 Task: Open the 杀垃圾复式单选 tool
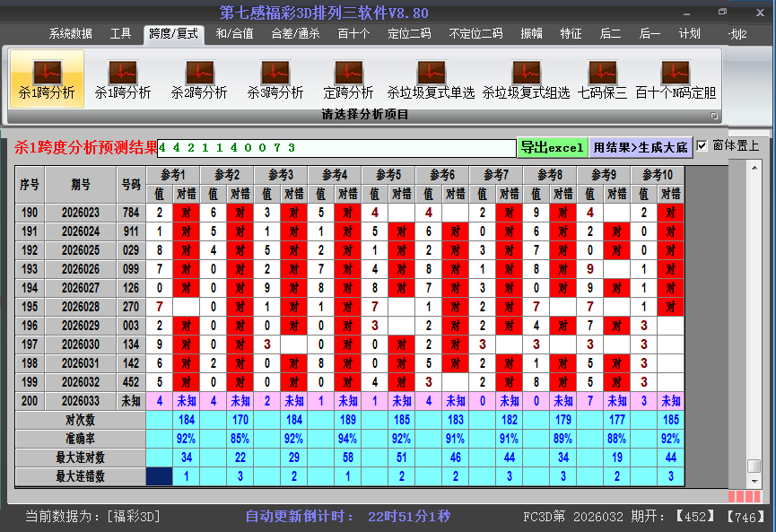(431, 79)
